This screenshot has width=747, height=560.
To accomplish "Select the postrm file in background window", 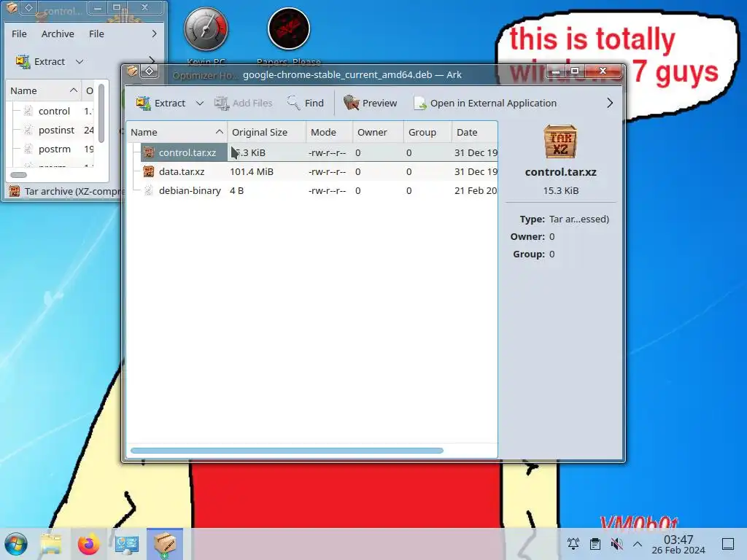I will [54, 149].
